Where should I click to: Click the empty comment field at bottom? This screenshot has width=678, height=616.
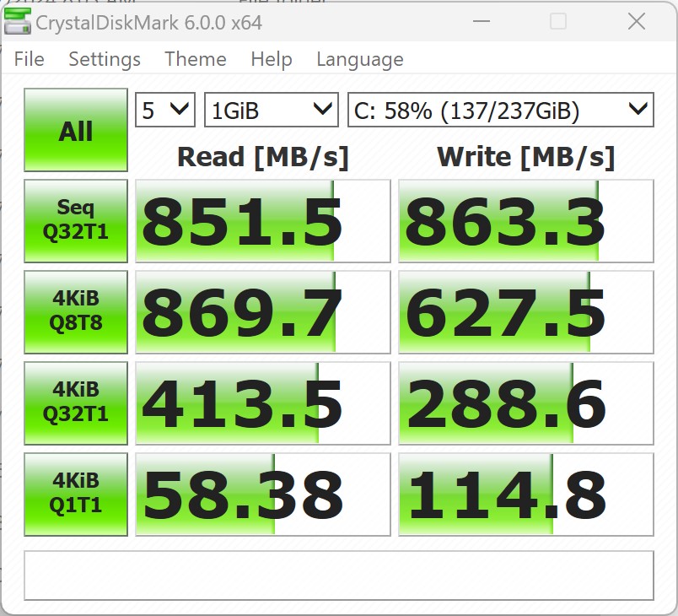coord(338,575)
